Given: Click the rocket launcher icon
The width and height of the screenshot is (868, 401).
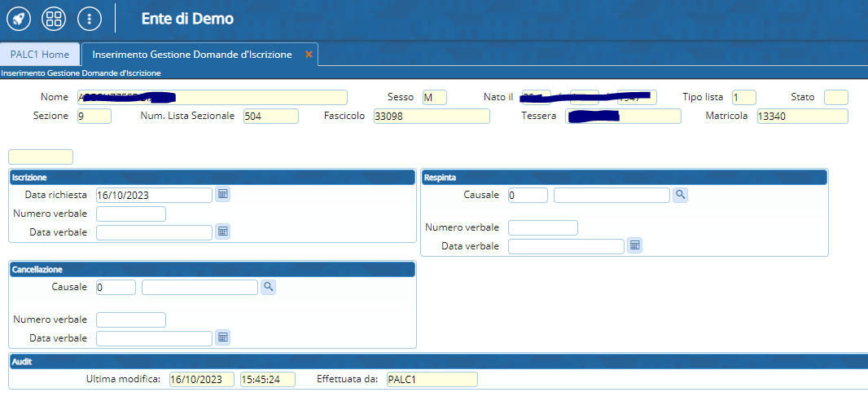Looking at the screenshot, I should coord(18,18).
